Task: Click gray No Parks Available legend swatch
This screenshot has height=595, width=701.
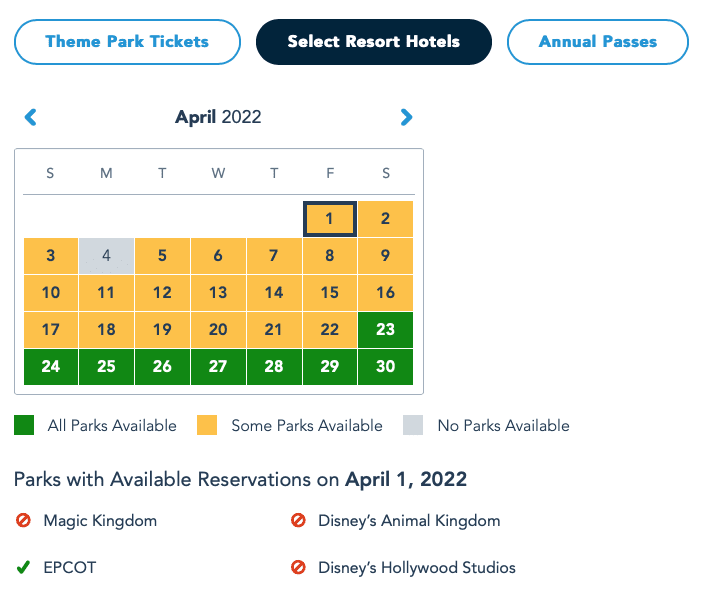Action: pyautogui.click(x=413, y=426)
